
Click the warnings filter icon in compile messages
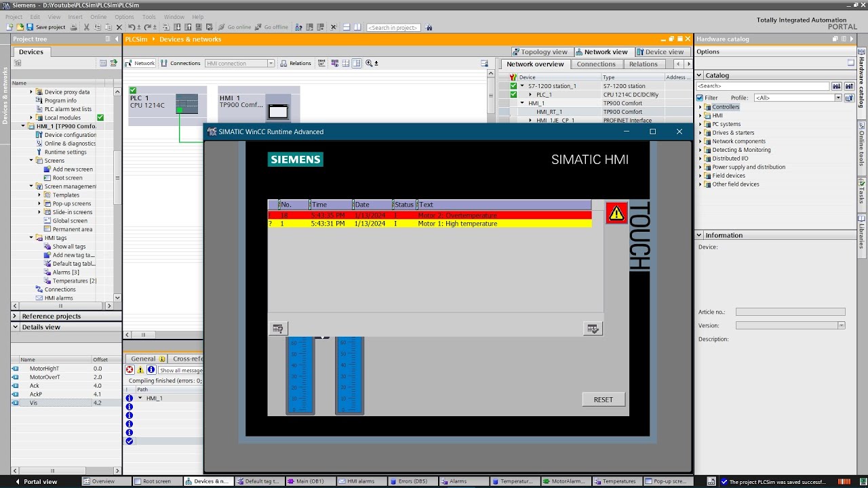click(140, 370)
